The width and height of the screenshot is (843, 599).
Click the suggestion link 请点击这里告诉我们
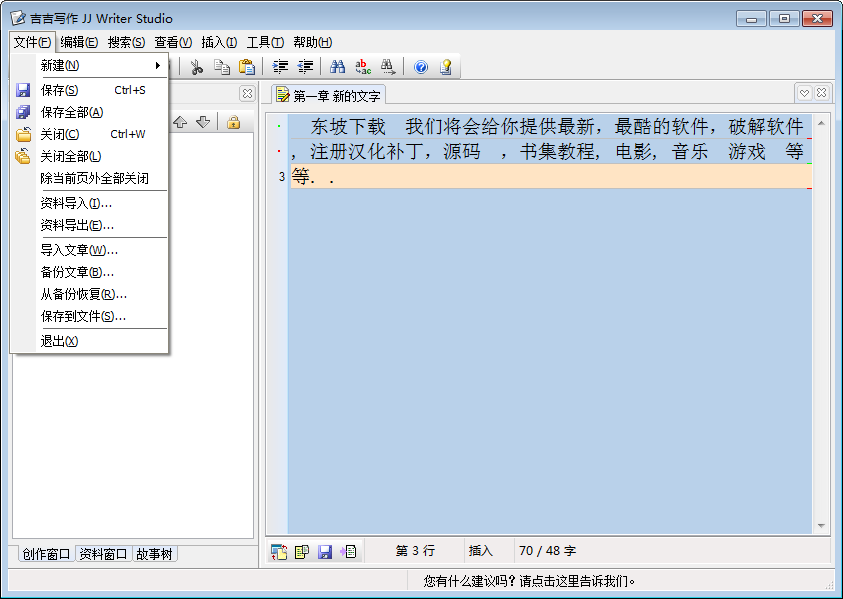[x=577, y=581]
